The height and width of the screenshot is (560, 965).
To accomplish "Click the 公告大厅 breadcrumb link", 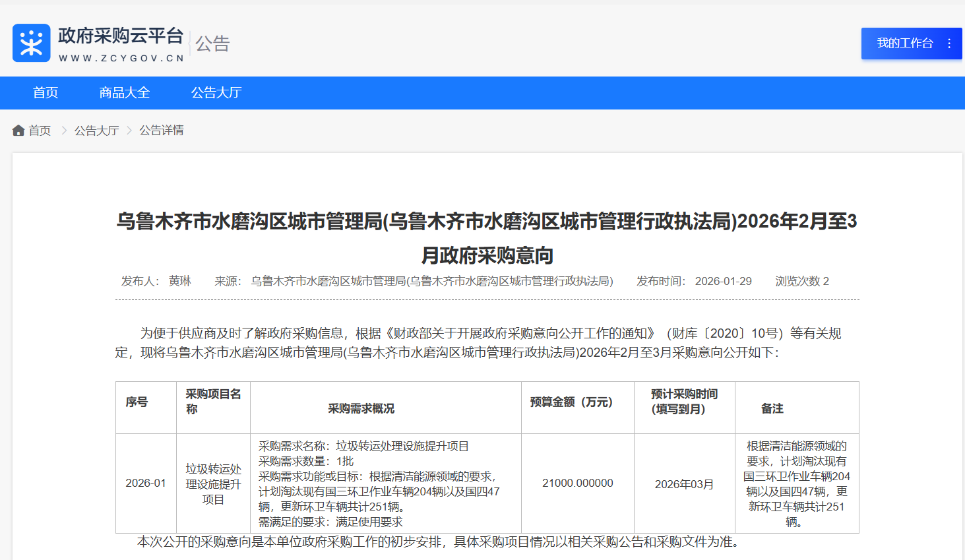I will pyautogui.click(x=97, y=130).
